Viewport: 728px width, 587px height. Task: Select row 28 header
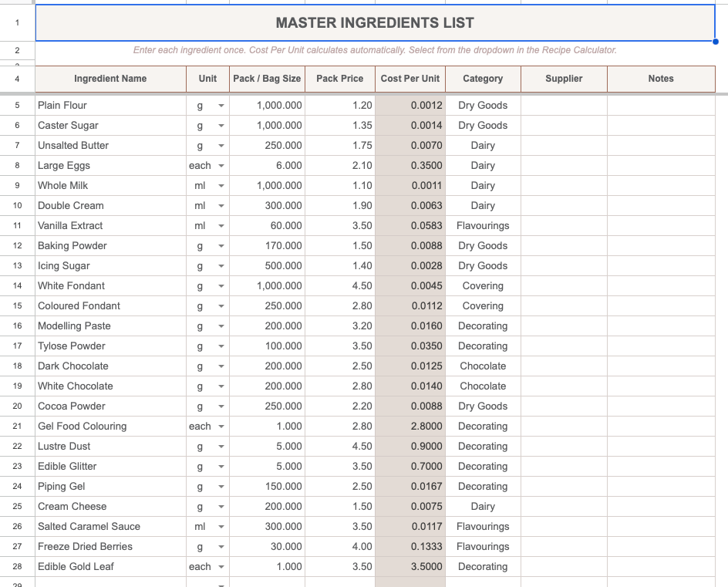17,567
